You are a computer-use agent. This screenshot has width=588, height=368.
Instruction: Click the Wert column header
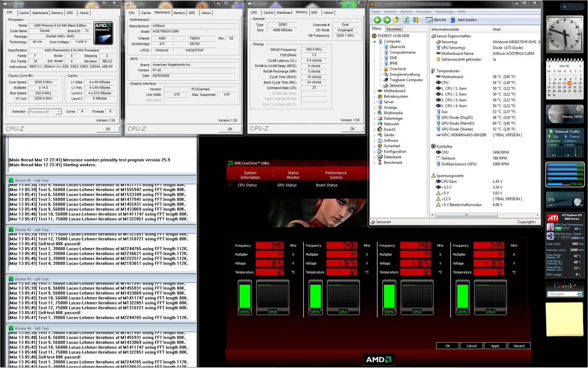(516, 29)
